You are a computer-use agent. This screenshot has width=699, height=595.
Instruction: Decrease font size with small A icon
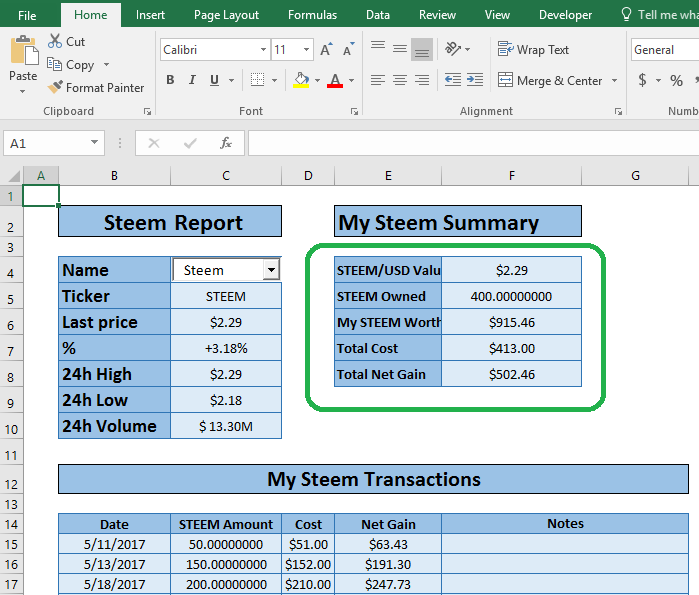[348, 49]
